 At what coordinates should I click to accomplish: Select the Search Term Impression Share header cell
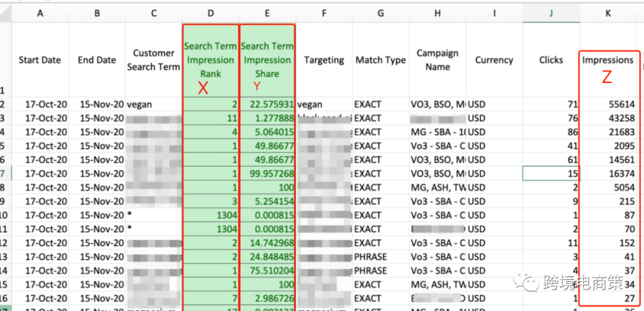pos(267,60)
